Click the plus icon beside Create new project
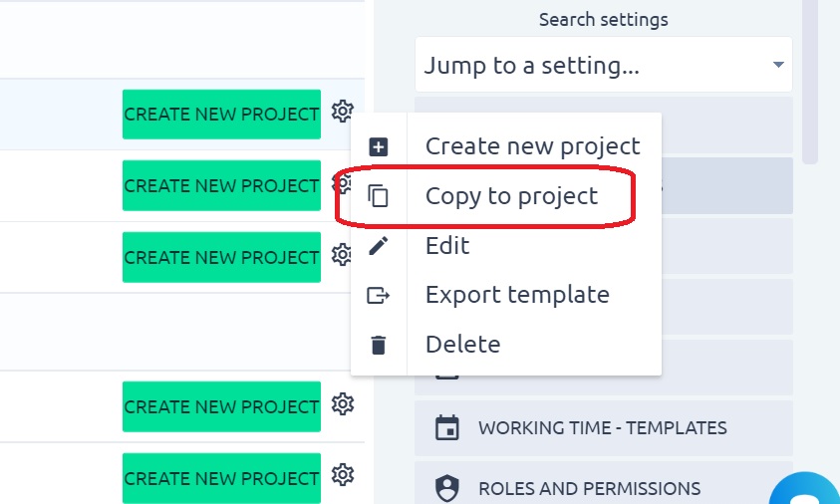 (379, 146)
